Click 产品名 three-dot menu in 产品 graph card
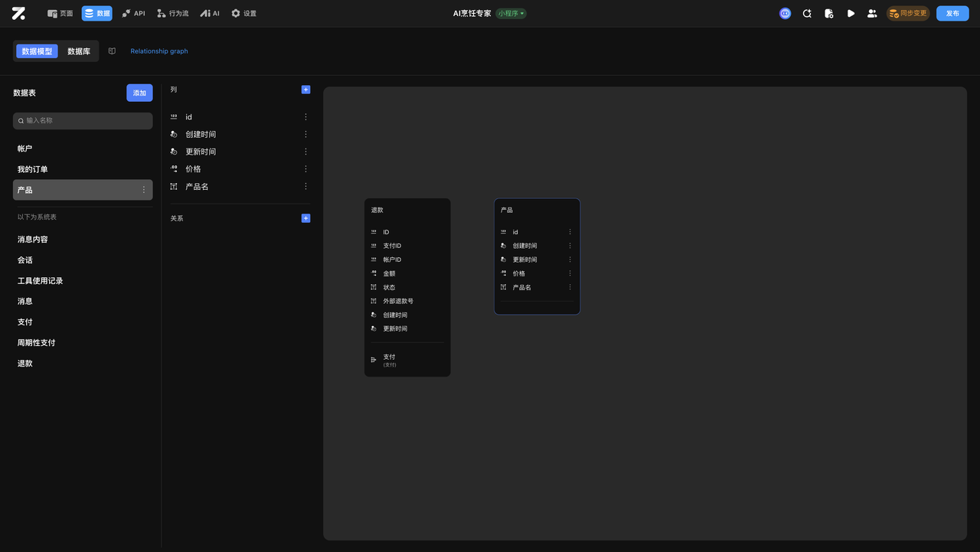The width and height of the screenshot is (980, 552). point(570,287)
